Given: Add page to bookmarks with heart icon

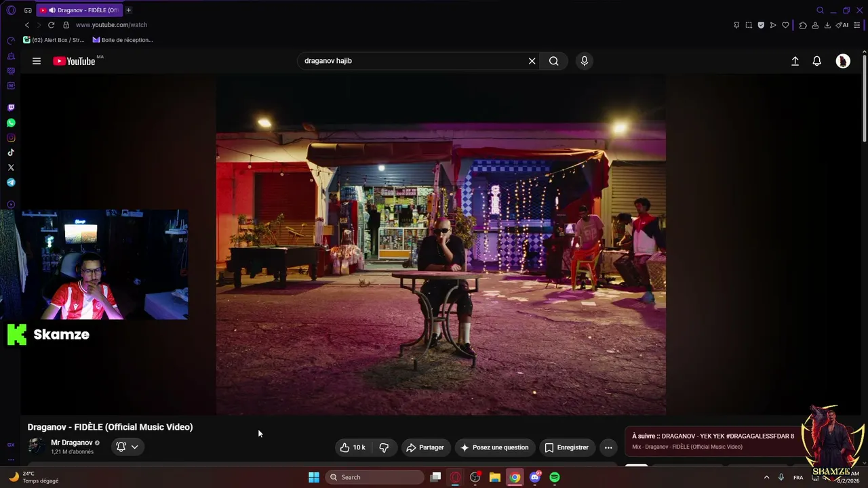Looking at the screenshot, I should [x=785, y=25].
